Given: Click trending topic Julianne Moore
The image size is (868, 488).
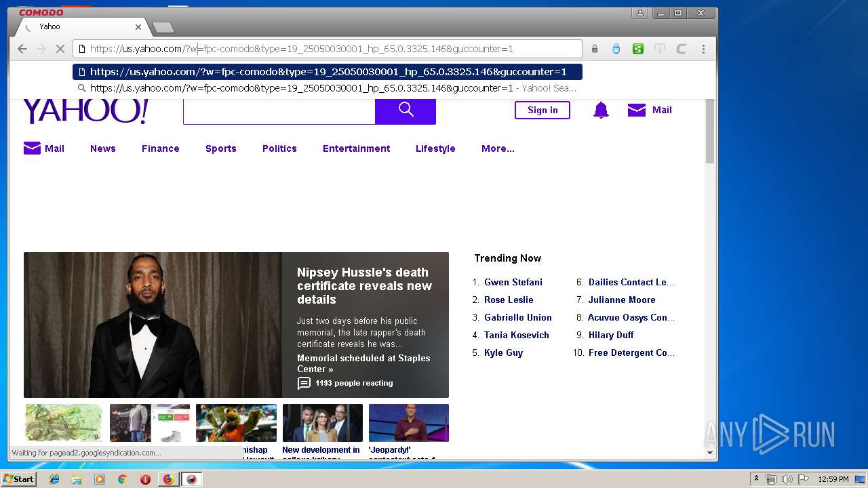Looking at the screenshot, I should tap(622, 300).
